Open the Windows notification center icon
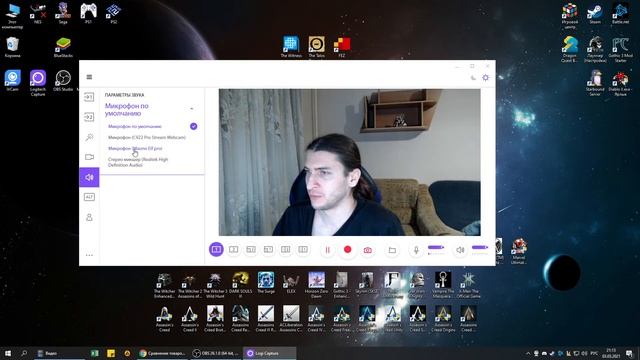Viewport: 640px width, 360px height. [629, 353]
